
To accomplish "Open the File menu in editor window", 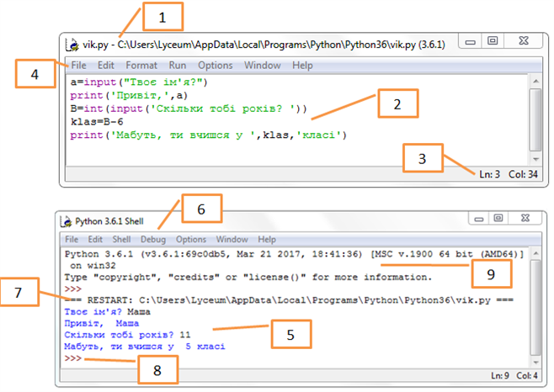I will (78, 65).
